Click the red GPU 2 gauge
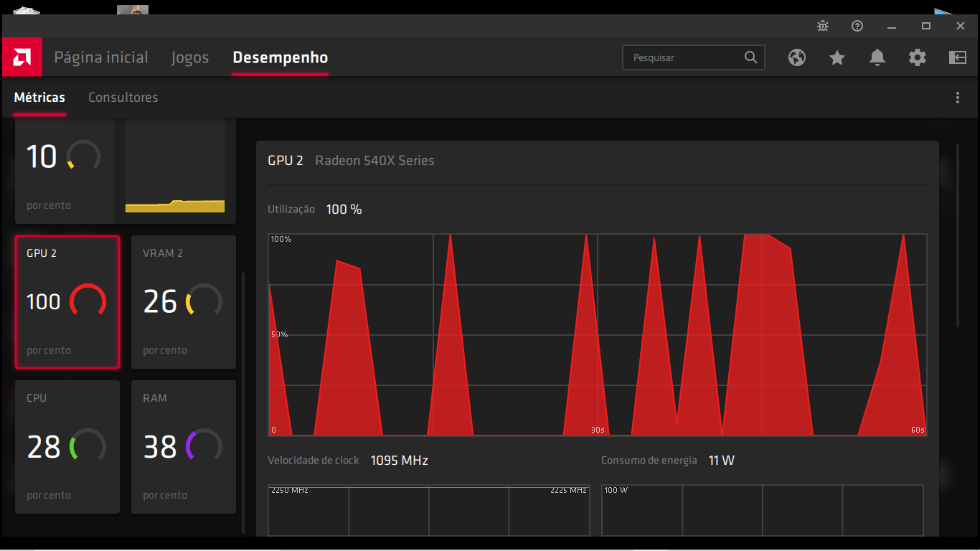The width and height of the screenshot is (980, 551). (88, 300)
